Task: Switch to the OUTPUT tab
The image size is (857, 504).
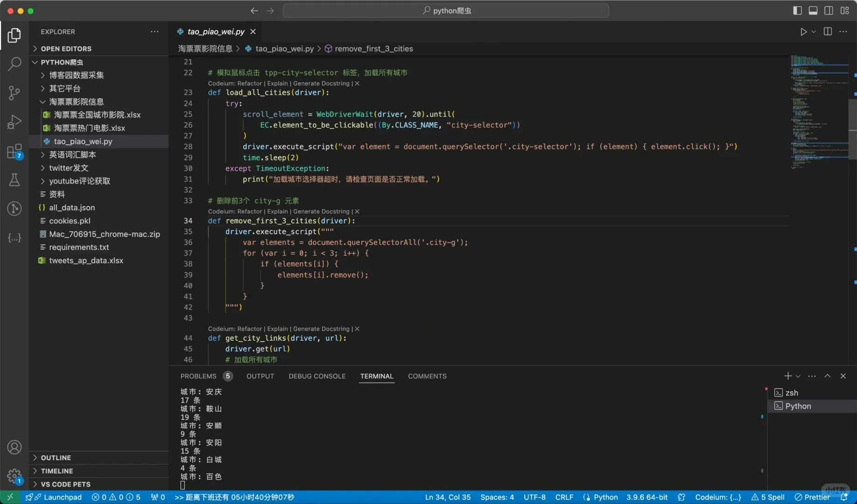Action: pyautogui.click(x=260, y=376)
